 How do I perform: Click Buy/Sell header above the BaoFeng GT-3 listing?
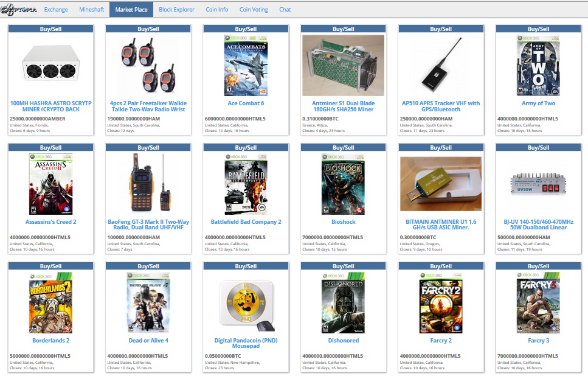(148, 147)
